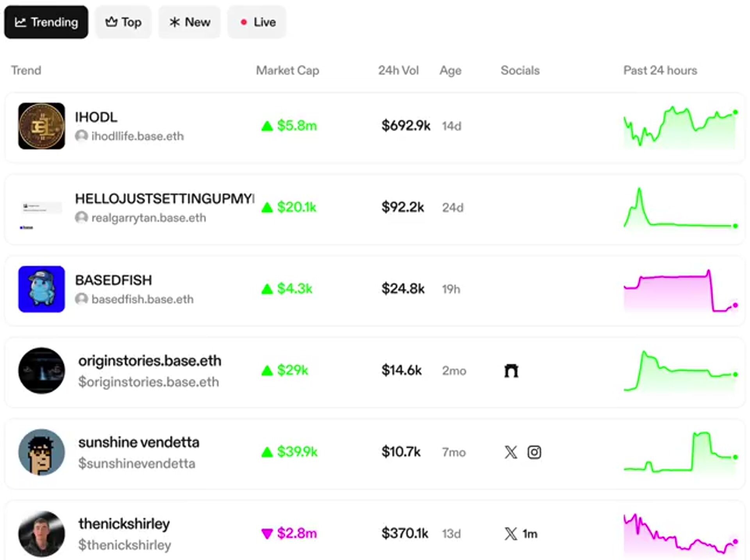Select the New tab
The width and height of the screenshot is (750, 560).
click(x=189, y=22)
